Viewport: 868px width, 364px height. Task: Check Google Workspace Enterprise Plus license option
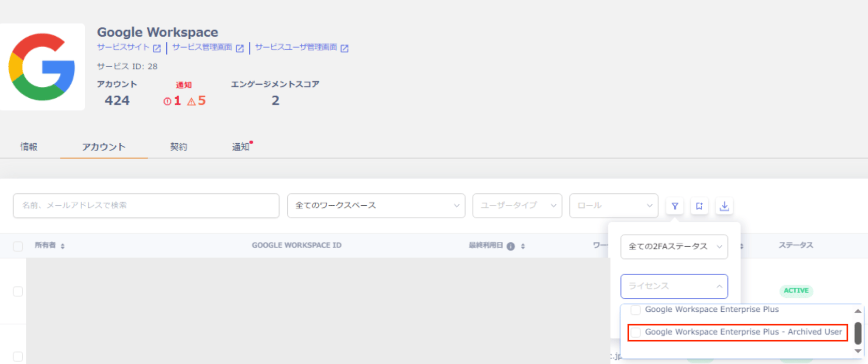636,310
